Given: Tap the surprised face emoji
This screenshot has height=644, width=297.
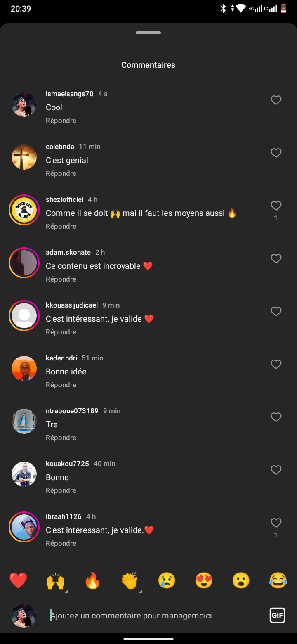Looking at the screenshot, I should point(241,580).
